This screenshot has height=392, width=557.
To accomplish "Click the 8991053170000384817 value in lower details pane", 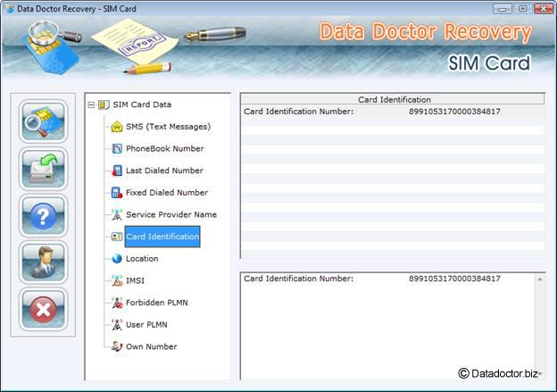I will [x=454, y=279].
